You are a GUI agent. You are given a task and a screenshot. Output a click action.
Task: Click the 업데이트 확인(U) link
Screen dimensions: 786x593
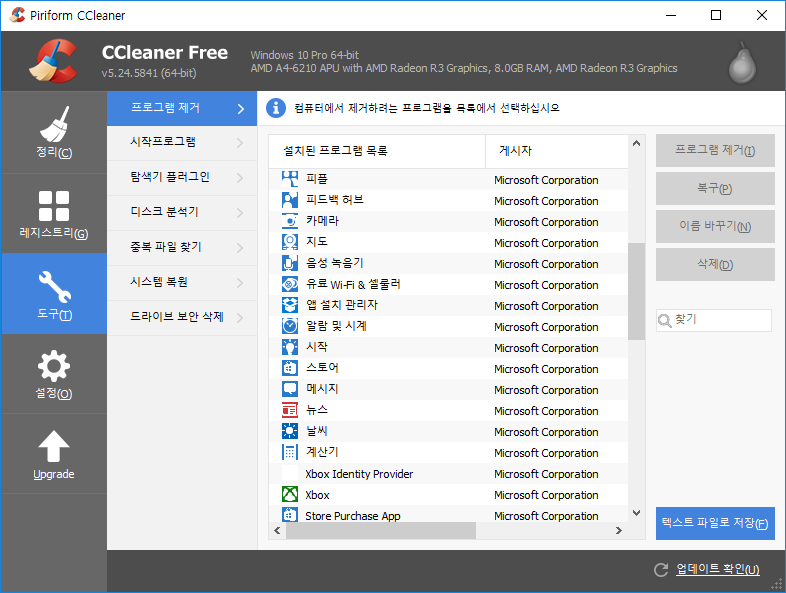click(x=717, y=569)
